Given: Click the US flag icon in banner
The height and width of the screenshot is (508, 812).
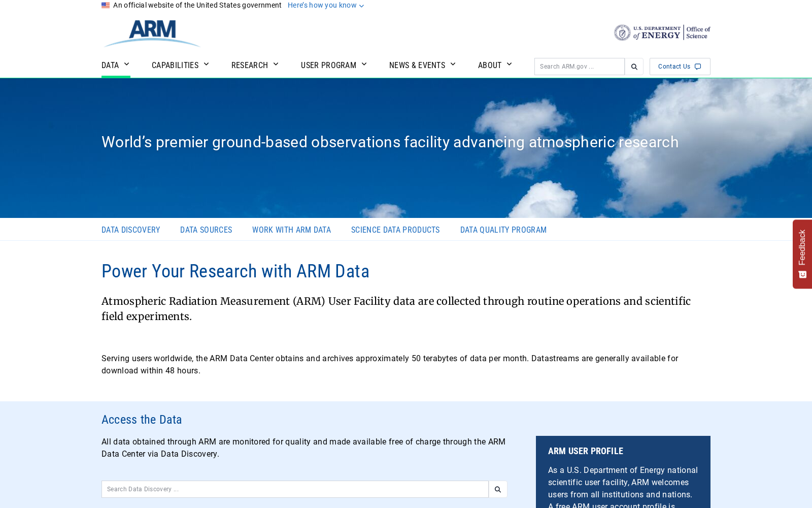Looking at the screenshot, I should coord(106,5).
